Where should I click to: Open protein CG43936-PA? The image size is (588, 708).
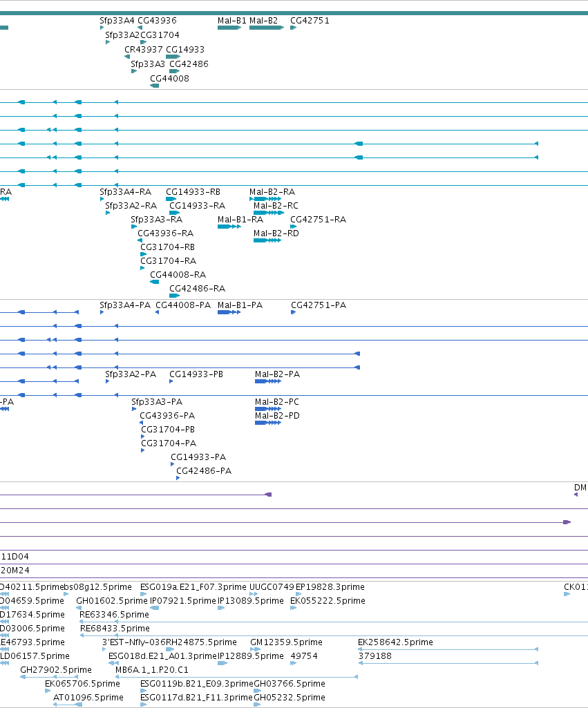[167, 416]
